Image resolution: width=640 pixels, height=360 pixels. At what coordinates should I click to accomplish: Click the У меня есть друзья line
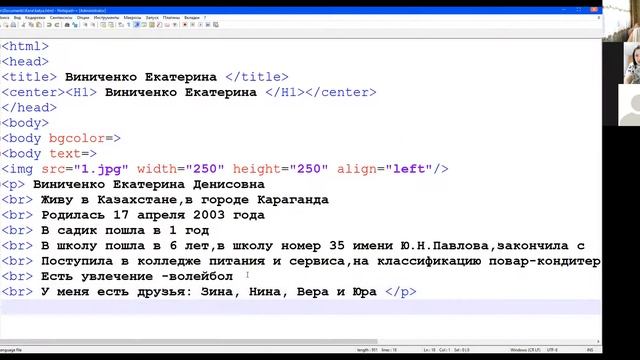pos(209,292)
